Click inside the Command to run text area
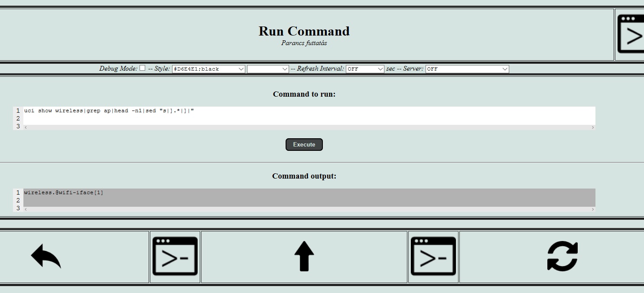The image size is (644, 293). [309, 116]
